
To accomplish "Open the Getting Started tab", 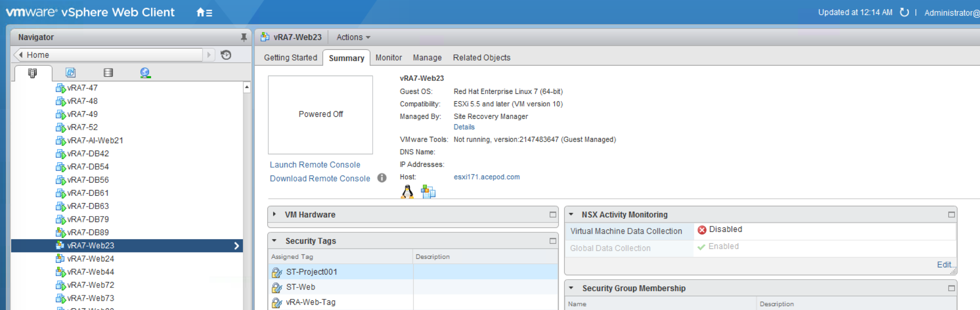I will (290, 58).
